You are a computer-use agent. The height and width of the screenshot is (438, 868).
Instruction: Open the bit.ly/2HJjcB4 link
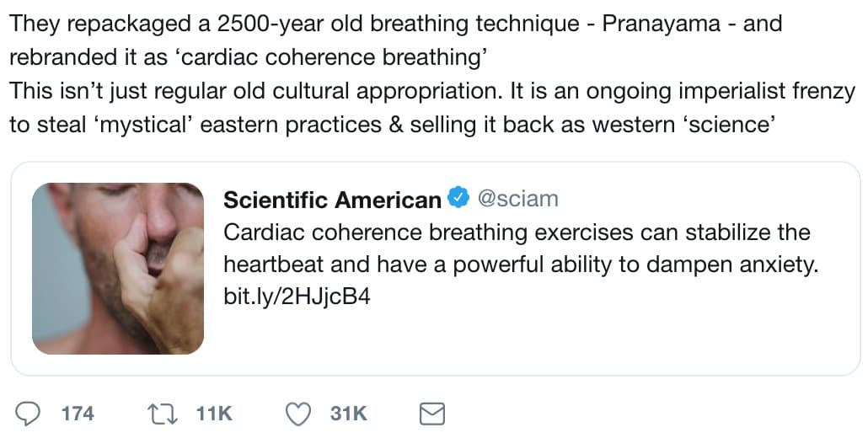(x=297, y=297)
